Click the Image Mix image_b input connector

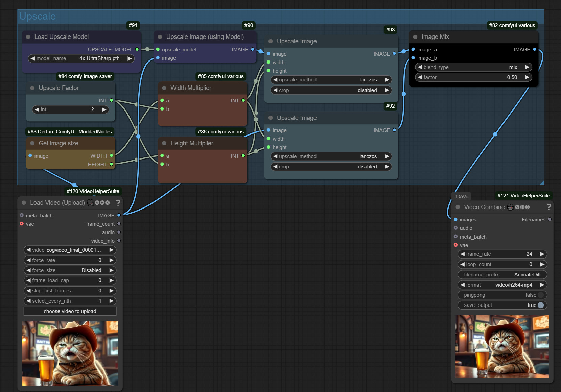click(413, 58)
